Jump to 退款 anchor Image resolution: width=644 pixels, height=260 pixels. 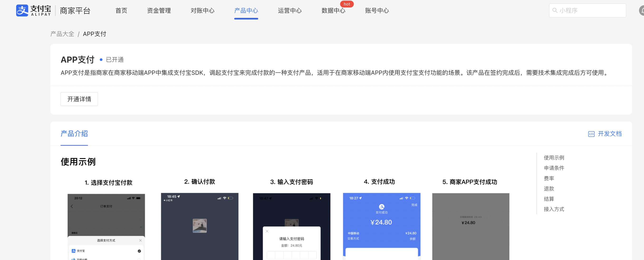click(549, 189)
